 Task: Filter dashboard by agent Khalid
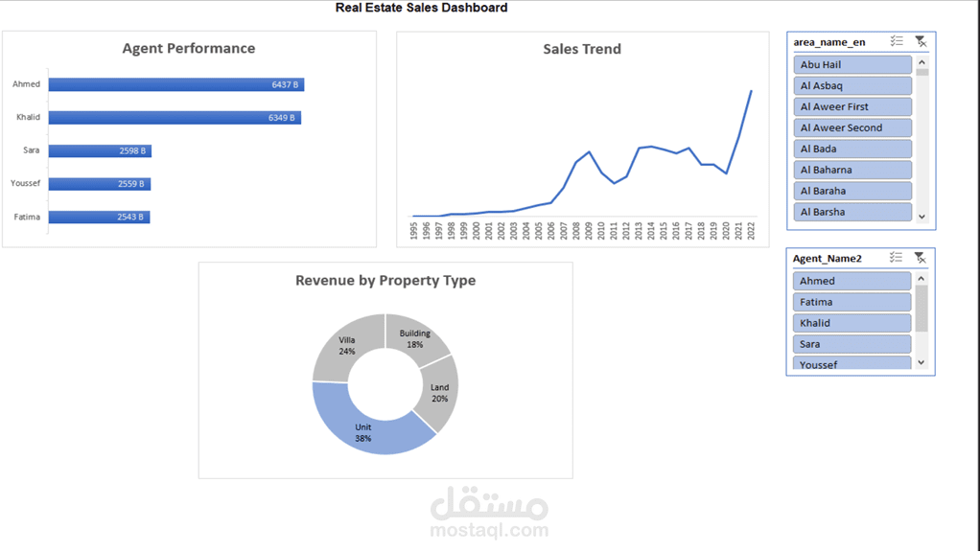(852, 323)
